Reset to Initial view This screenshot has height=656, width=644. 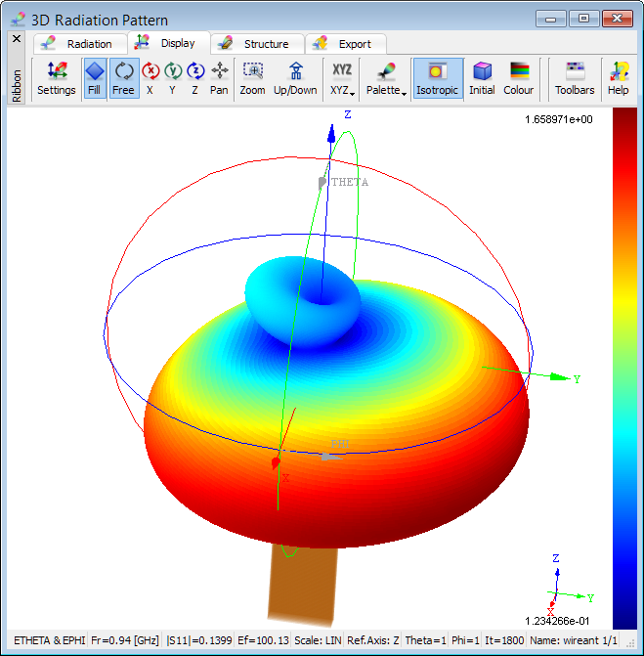point(482,79)
